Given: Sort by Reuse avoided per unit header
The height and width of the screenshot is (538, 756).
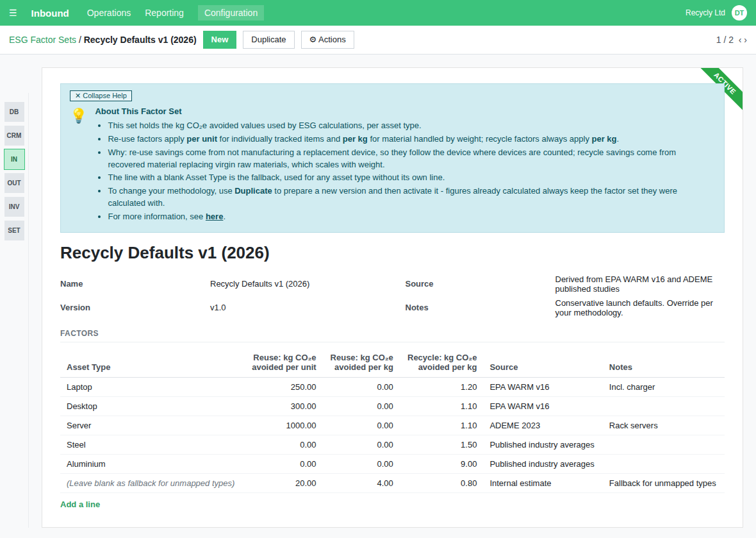Looking at the screenshot, I should point(284,362).
